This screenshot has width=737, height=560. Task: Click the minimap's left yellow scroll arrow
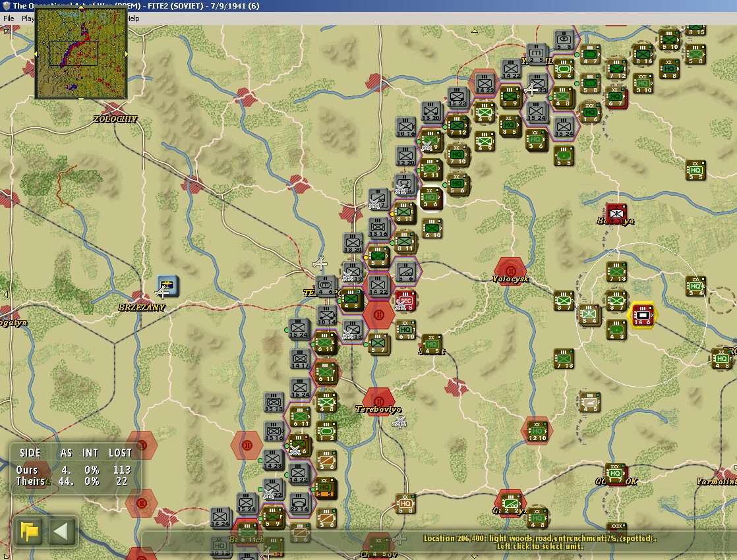[36, 54]
